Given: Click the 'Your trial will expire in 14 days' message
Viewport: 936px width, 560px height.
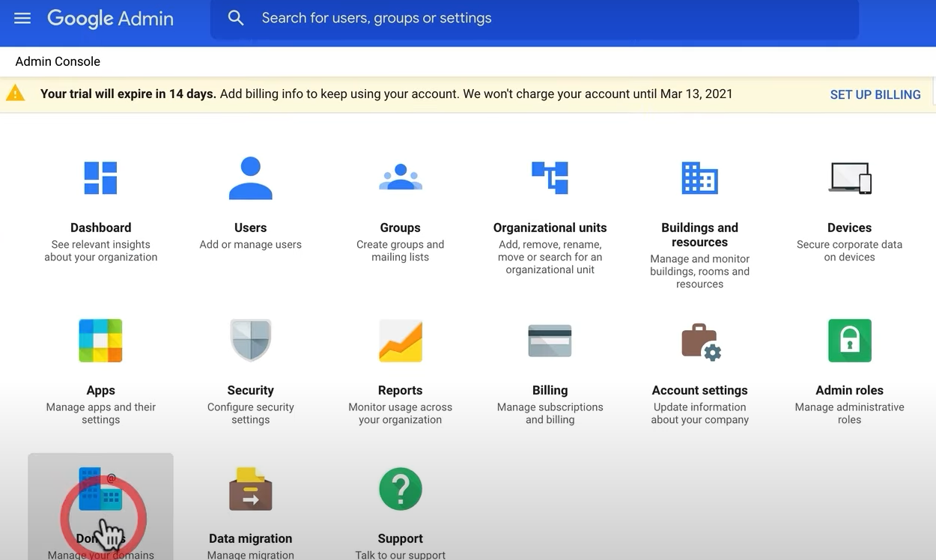Looking at the screenshot, I should click(386, 94).
